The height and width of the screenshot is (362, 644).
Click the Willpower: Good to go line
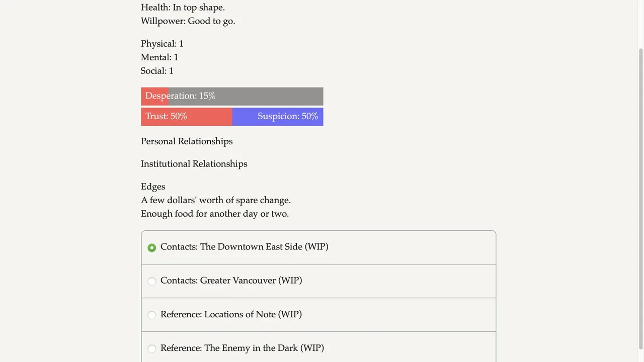tap(188, 21)
